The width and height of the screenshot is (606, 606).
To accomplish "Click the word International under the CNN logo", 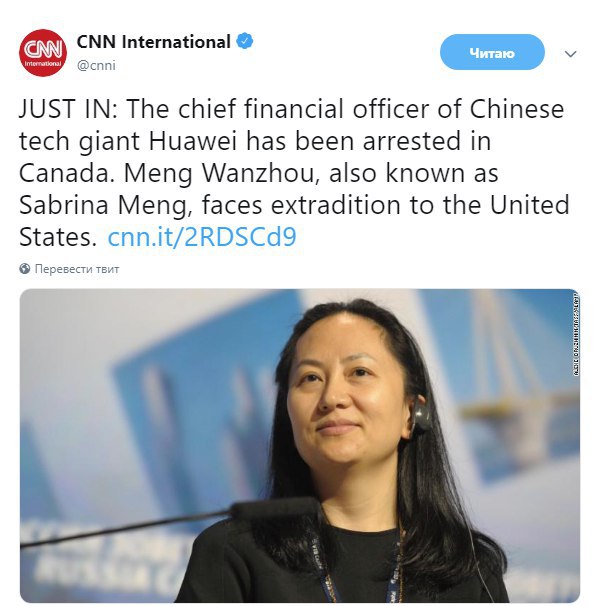I will click(x=43, y=63).
